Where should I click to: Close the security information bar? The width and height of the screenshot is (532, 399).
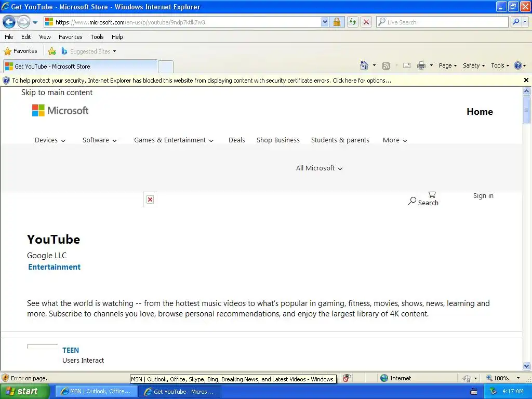tap(526, 80)
